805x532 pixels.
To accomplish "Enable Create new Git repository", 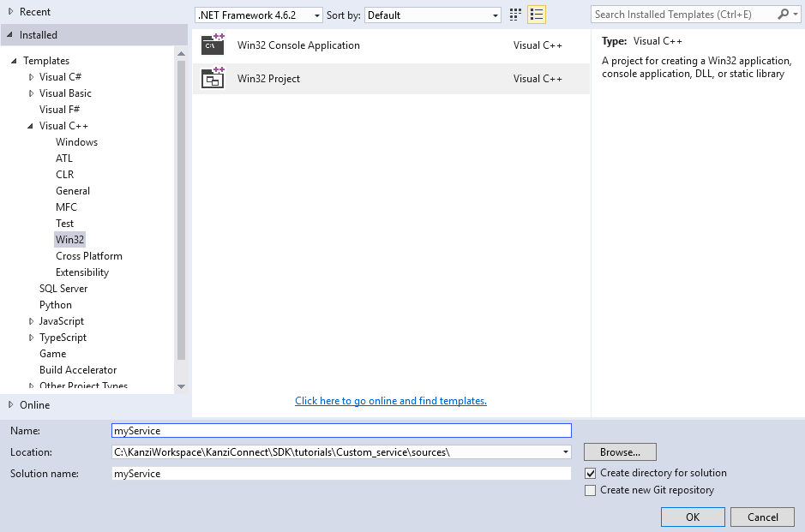I will [x=591, y=489].
